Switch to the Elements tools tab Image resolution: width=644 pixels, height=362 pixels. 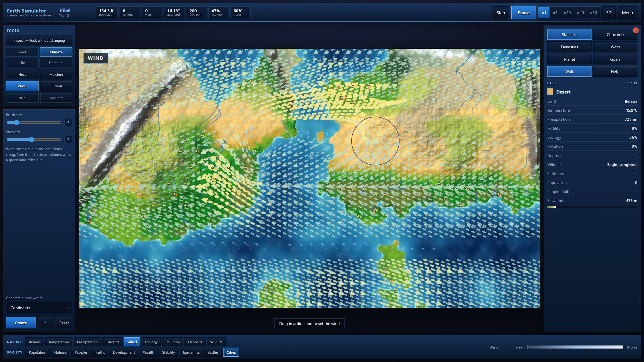56,63
